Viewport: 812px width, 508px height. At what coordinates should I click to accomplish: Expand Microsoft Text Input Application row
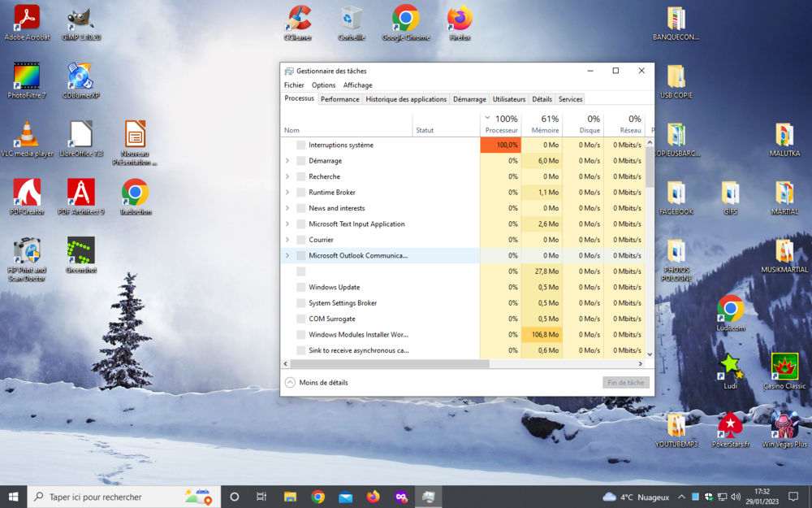click(287, 224)
